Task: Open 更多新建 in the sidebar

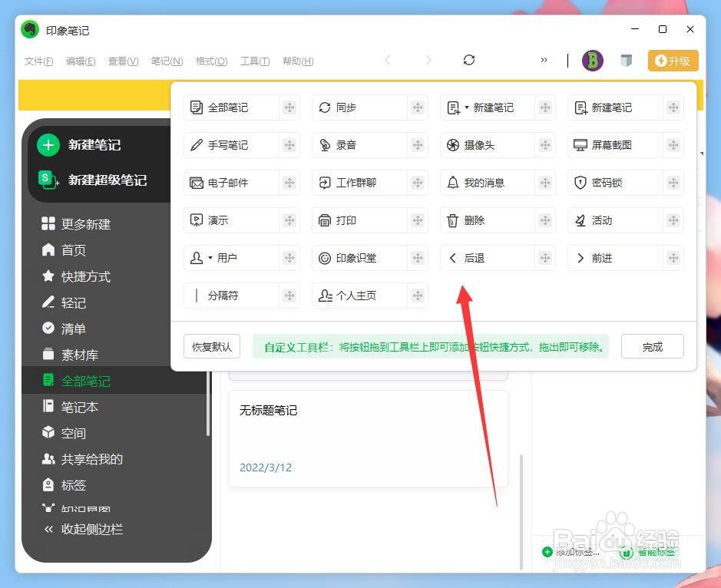Action: point(76,224)
